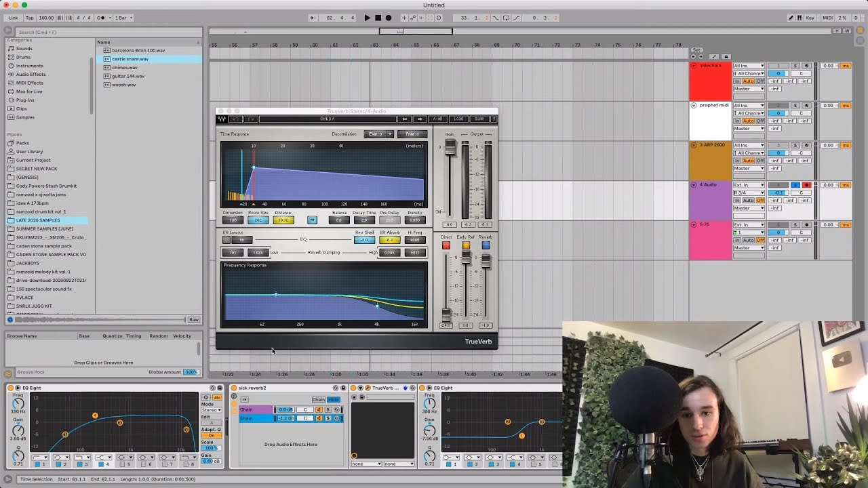Click the Direct level fader handle
Viewport: 868px width, 488px height.
tap(446, 314)
